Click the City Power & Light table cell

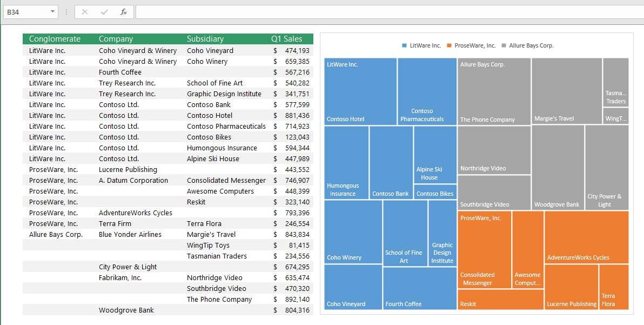(x=128, y=267)
